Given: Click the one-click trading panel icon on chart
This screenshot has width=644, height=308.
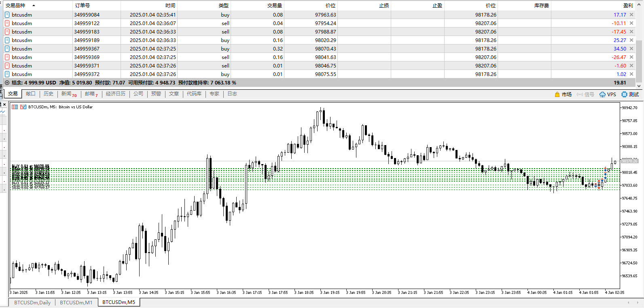Looking at the screenshot, I should click(15, 107).
